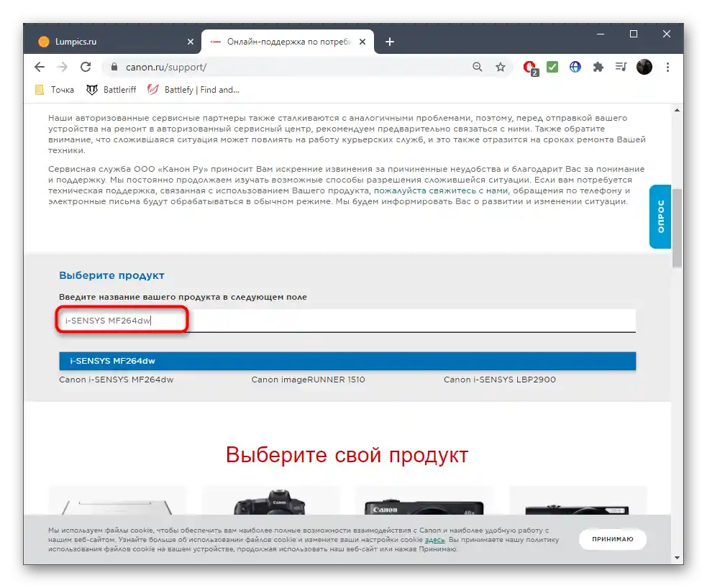Open the red ad blocker extension
Image resolution: width=707 pixels, height=588 pixels.
pos(530,68)
